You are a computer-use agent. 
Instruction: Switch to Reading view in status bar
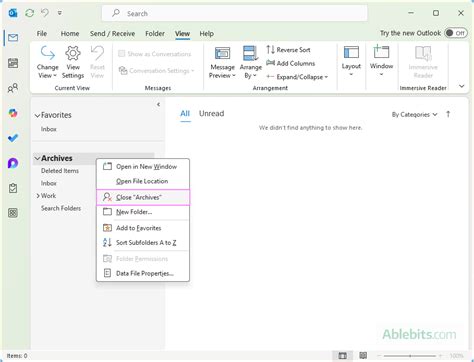(363, 356)
